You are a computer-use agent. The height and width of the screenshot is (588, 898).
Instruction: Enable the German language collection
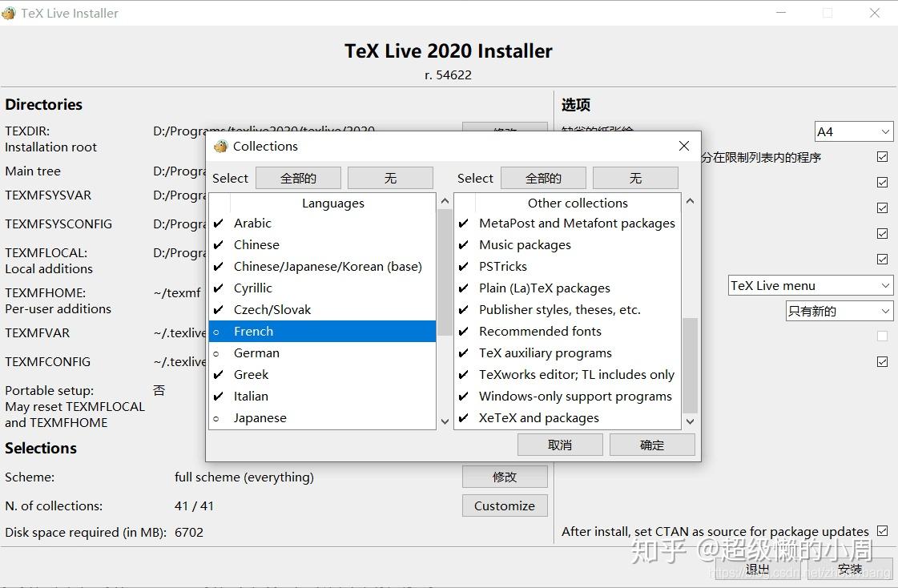click(x=219, y=352)
